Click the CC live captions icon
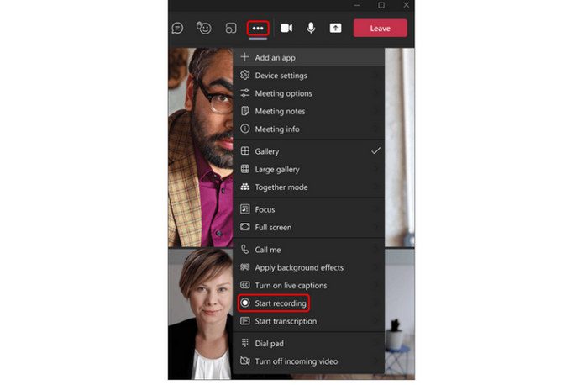The height and width of the screenshot is (385, 588). (x=245, y=285)
